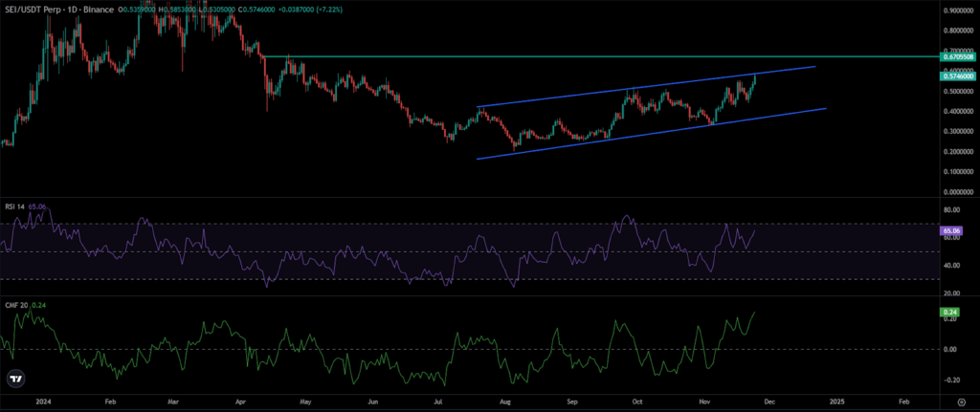Click the 0.2000000 price axis label
This screenshot has width=980, height=412.
tap(957, 152)
